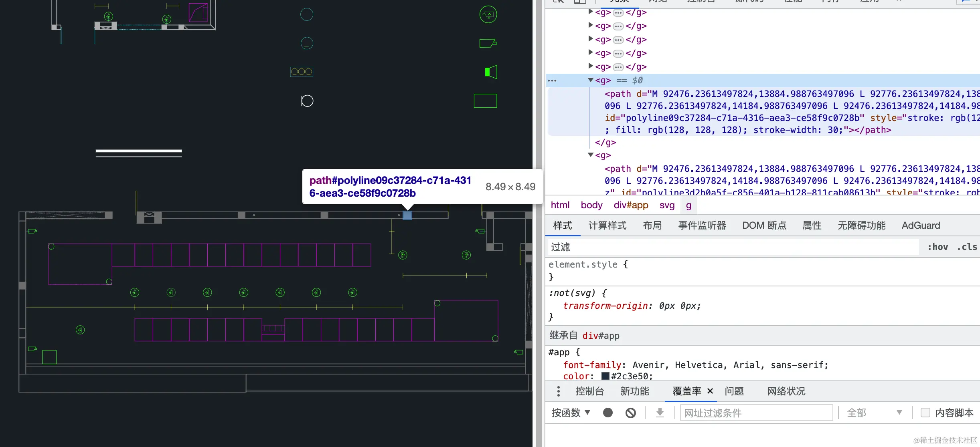
Task: Enable the 内容脚本 checkbox
Action: coord(925,413)
